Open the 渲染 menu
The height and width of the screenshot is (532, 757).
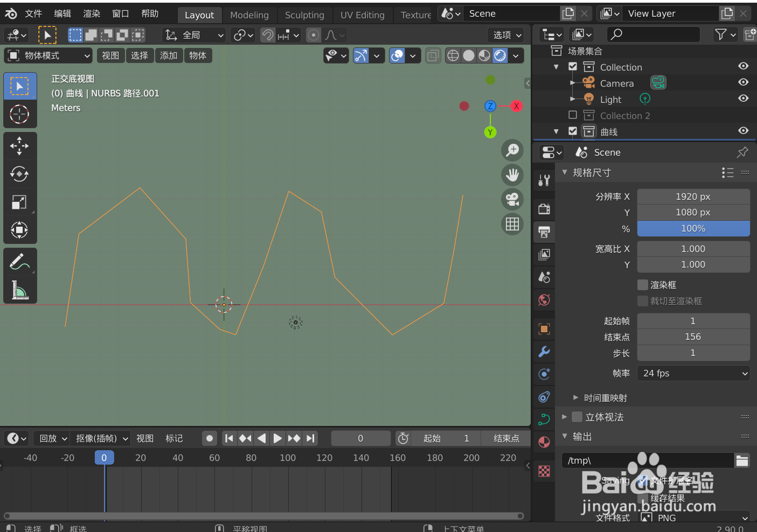[91, 13]
